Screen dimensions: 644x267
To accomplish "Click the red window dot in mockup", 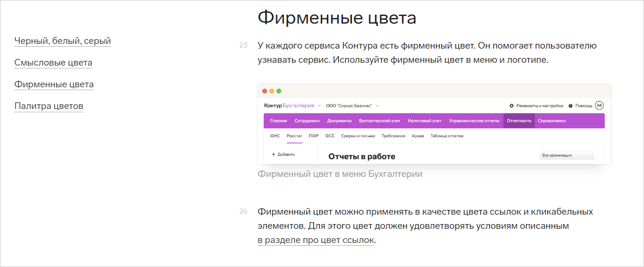I will 265,91.
